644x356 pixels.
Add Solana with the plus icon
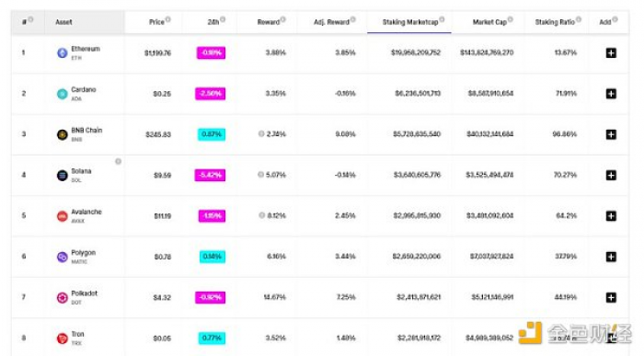coord(611,176)
